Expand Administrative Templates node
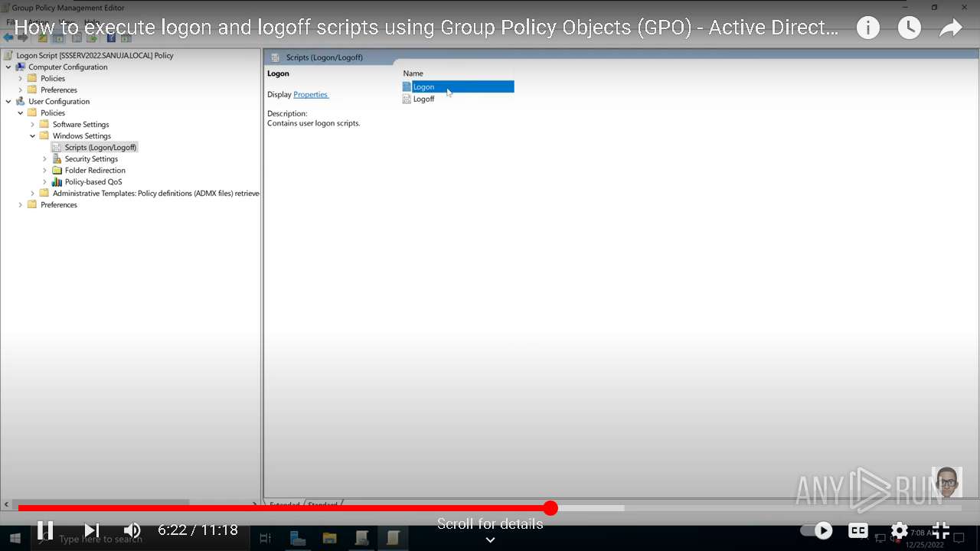This screenshot has height=551, width=980. click(33, 194)
